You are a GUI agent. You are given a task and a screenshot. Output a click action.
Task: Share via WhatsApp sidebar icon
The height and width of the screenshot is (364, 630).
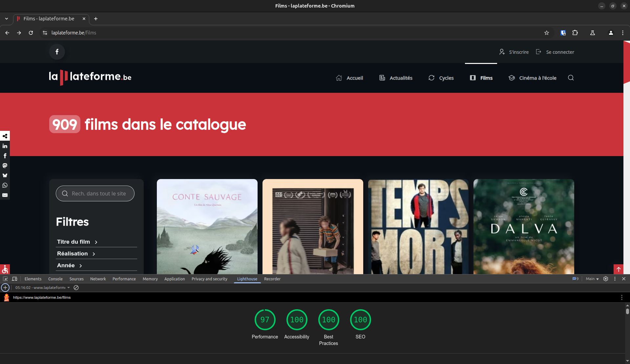pyautogui.click(x=5, y=185)
